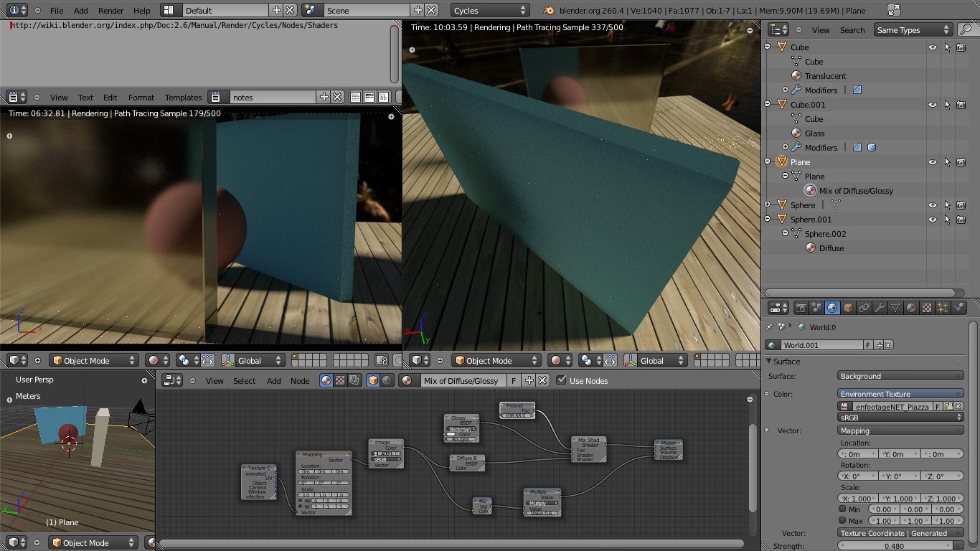Viewport: 980px width, 551px height.
Task: Click the Glass material row under Cube.001
Action: pos(814,133)
